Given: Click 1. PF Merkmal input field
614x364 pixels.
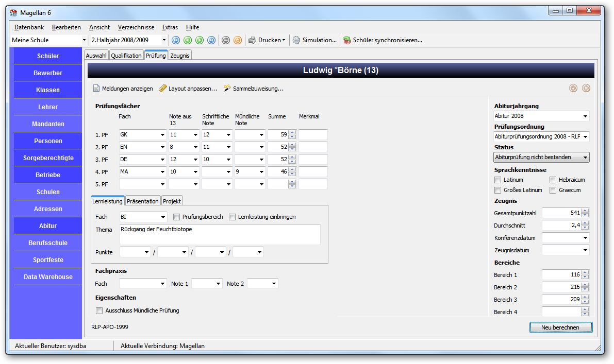Looking at the screenshot, I should click(x=313, y=134).
